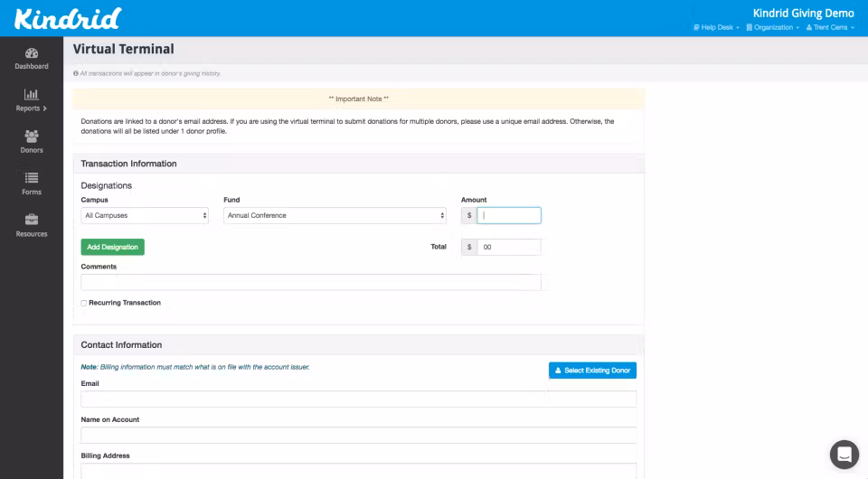Click Select Existing Donor button
This screenshot has height=479, width=868.
tap(592, 371)
